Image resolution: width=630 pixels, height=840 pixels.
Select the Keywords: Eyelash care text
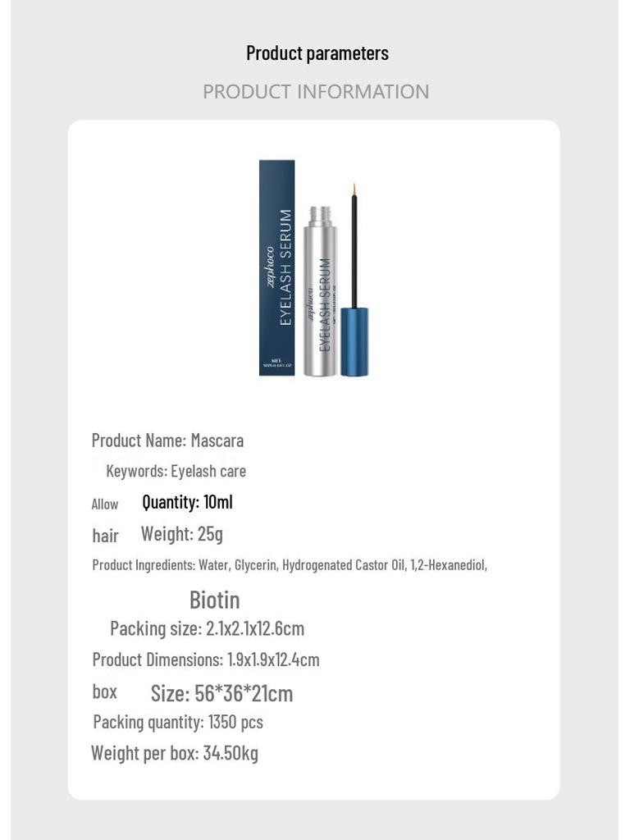click(176, 471)
